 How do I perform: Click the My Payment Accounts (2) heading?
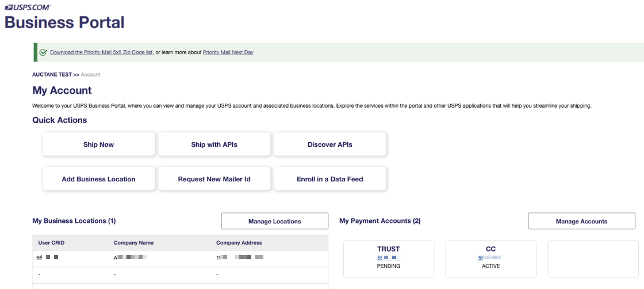tap(380, 220)
